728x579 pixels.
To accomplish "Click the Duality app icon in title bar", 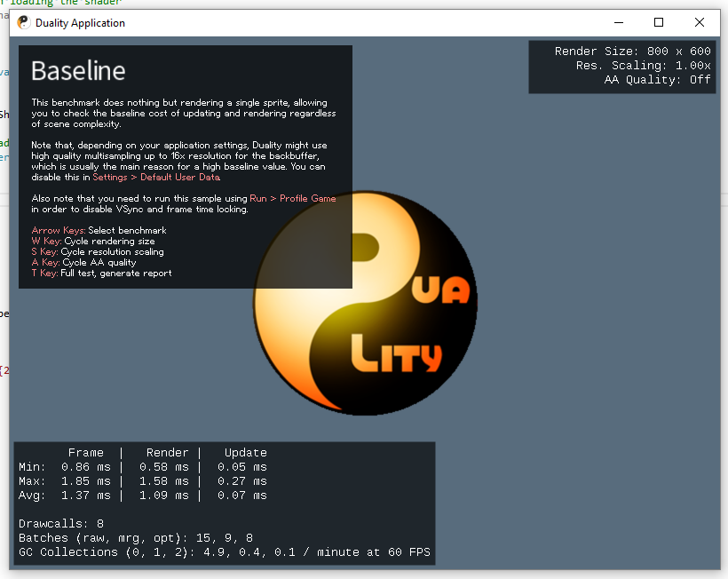I will [x=23, y=22].
